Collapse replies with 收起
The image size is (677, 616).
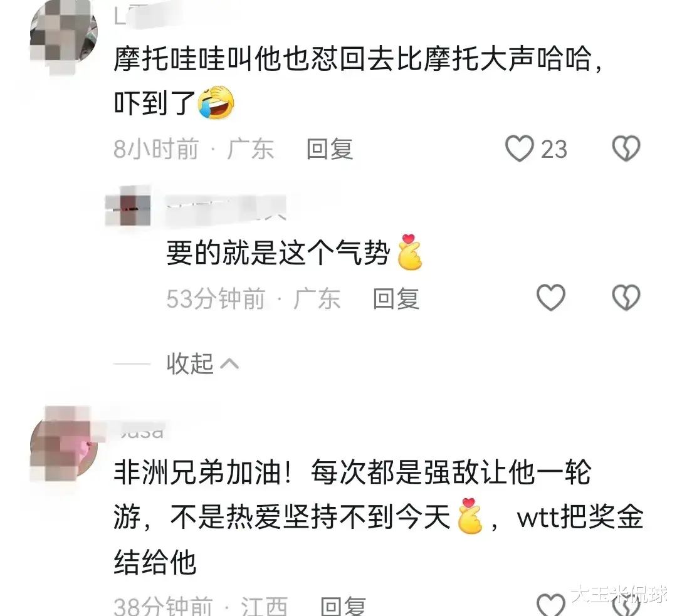click(x=190, y=363)
